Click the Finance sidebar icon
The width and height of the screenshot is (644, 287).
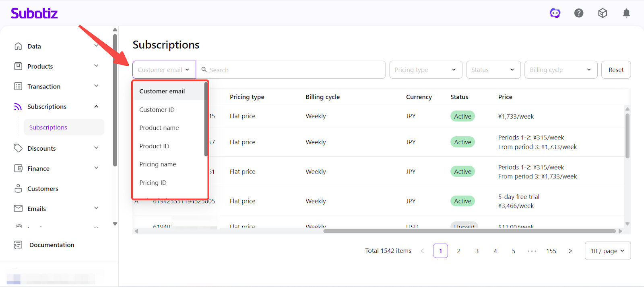[18, 168]
